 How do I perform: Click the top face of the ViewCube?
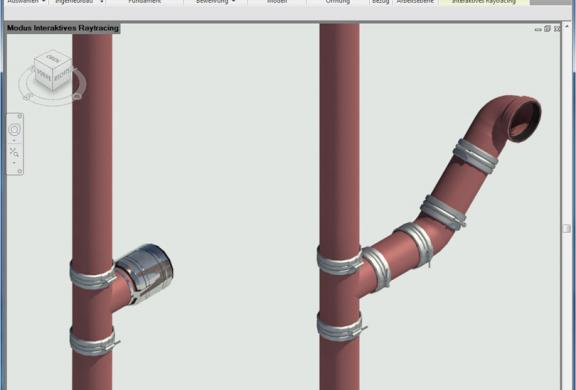pos(53,58)
